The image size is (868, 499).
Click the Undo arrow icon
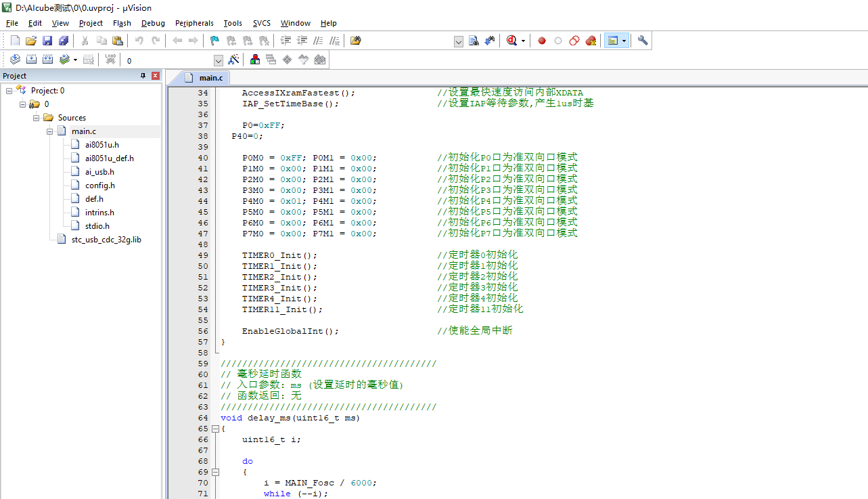pos(139,41)
